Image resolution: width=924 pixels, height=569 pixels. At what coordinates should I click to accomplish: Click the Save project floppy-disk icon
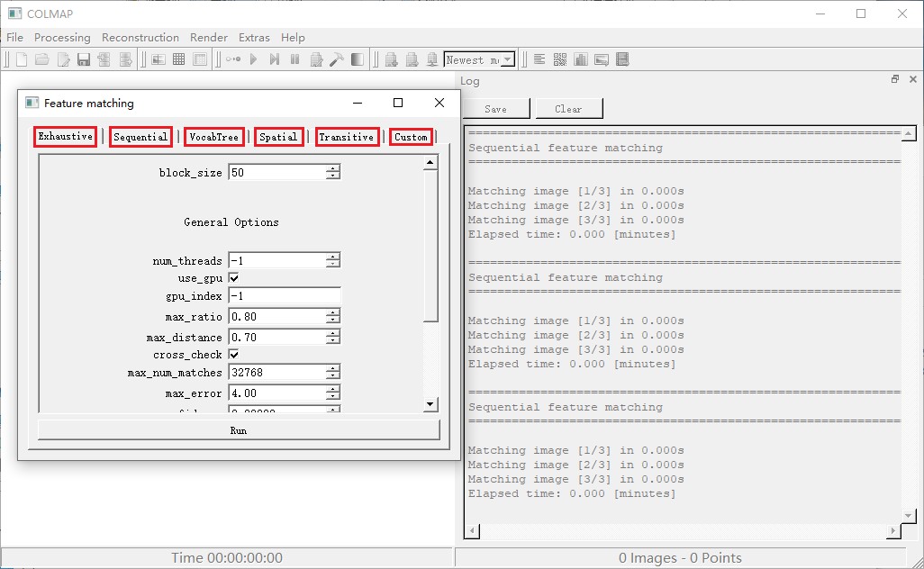(x=84, y=59)
